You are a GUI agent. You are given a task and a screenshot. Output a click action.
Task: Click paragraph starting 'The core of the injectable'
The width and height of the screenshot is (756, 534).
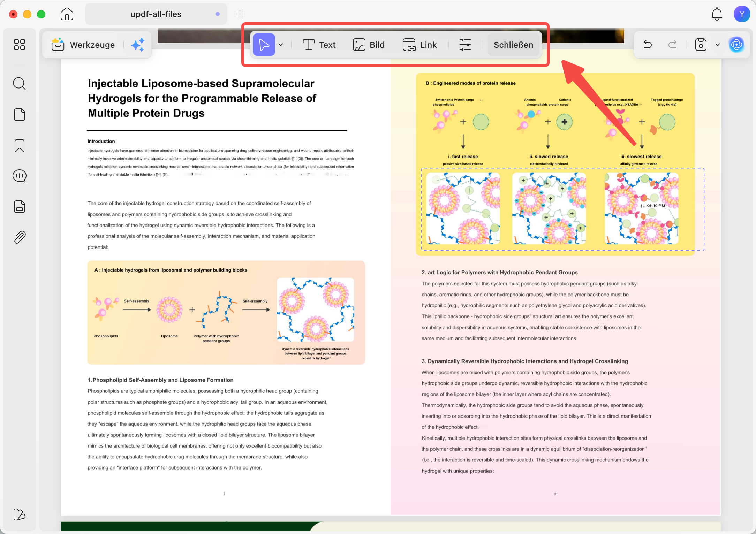[201, 225]
